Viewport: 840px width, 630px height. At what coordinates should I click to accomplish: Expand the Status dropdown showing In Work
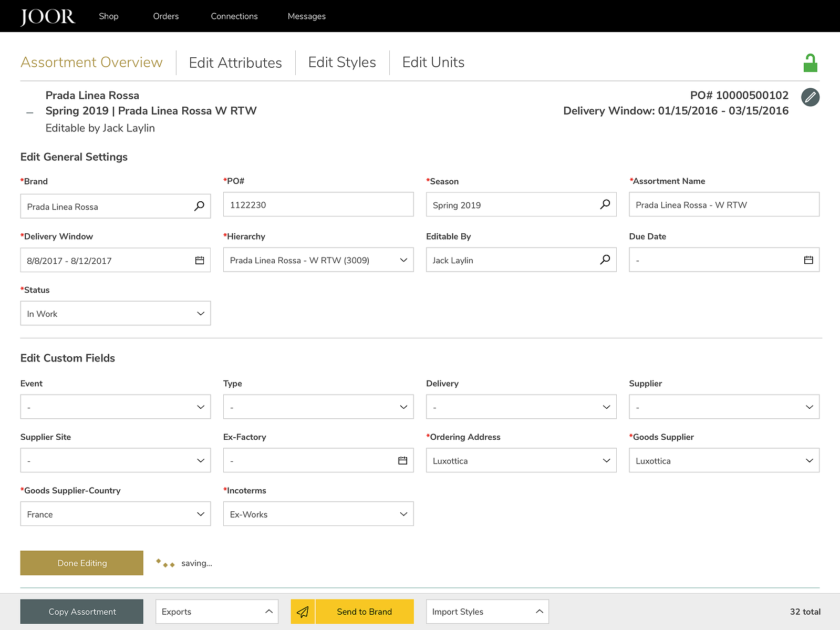[116, 313]
